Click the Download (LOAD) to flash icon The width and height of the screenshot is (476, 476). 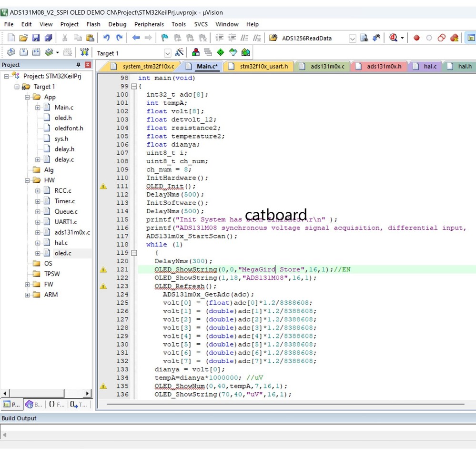tap(84, 52)
